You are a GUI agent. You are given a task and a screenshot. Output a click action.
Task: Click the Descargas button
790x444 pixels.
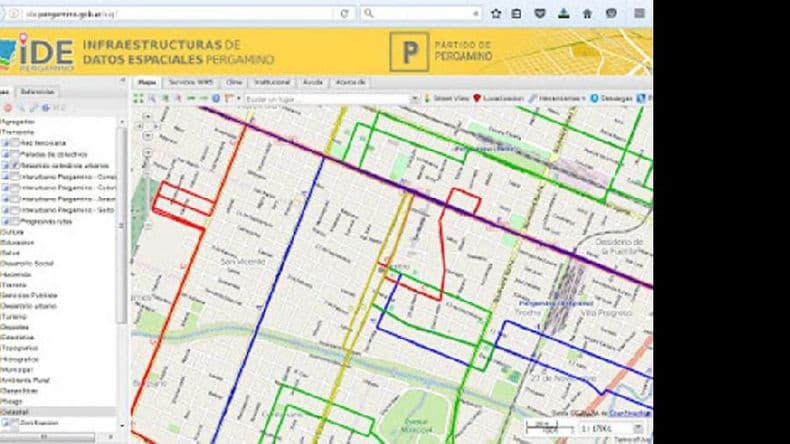pos(611,99)
